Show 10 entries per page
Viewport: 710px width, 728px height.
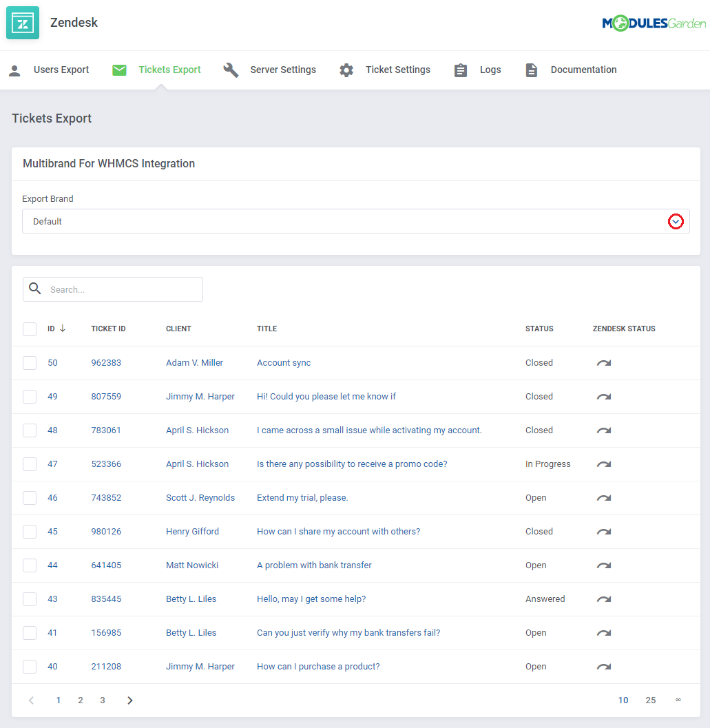tap(623, 700)
